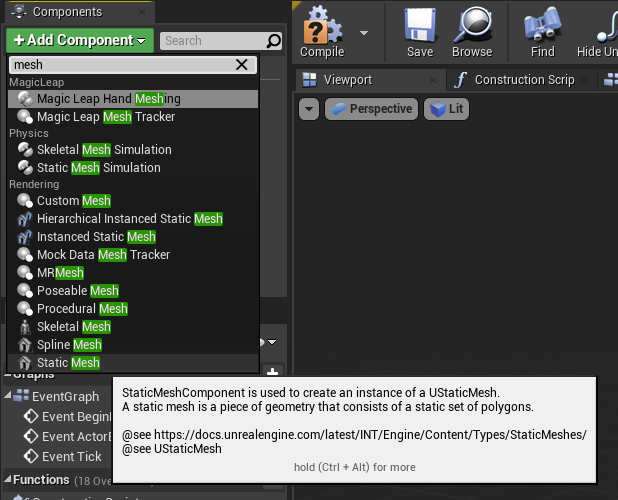Pick the Procedural Mesh component
618x500 pixels.
click(x=133, y=309)
